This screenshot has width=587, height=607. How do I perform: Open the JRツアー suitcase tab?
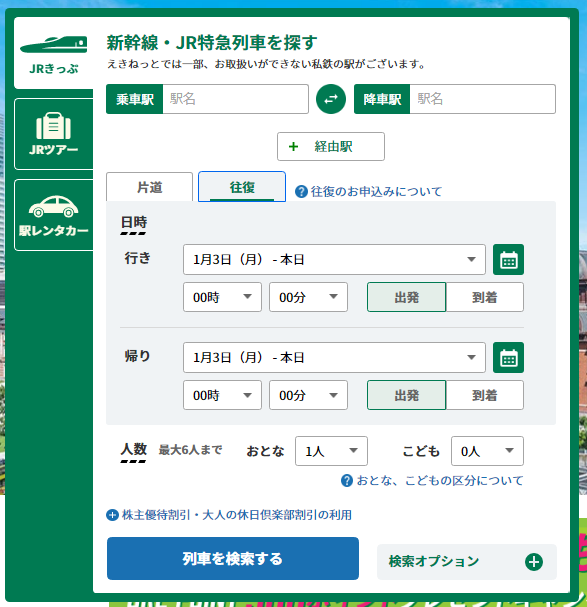click(53, 134)
